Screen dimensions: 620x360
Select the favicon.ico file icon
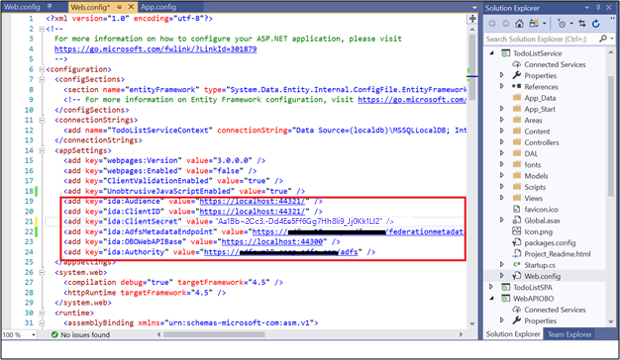pos(516,209)
